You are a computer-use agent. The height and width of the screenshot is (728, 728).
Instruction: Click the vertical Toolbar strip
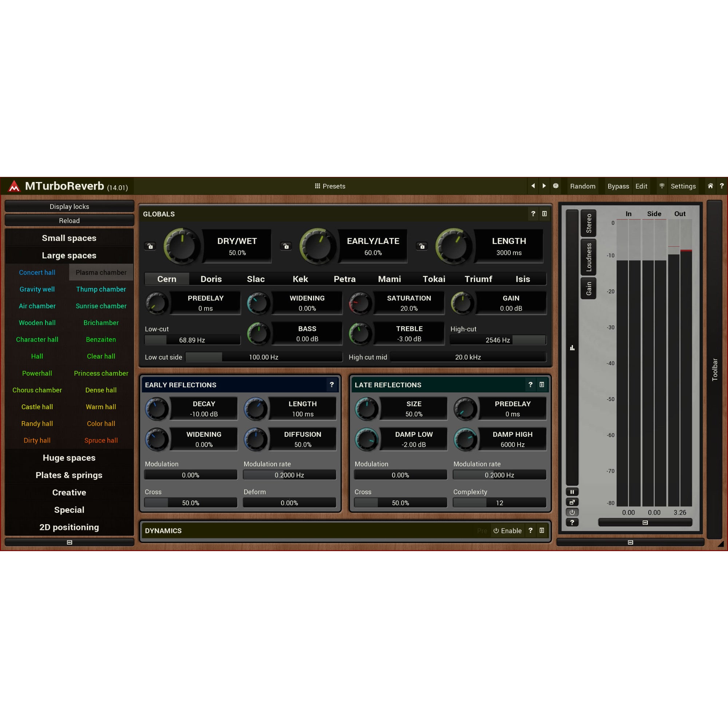[x=715, y=370]
